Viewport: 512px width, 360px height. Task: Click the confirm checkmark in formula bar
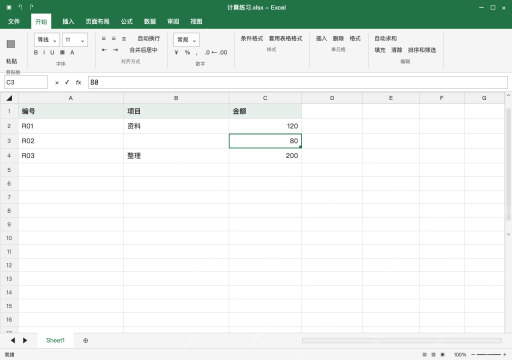pyautogui.click(x=67, y=82)
